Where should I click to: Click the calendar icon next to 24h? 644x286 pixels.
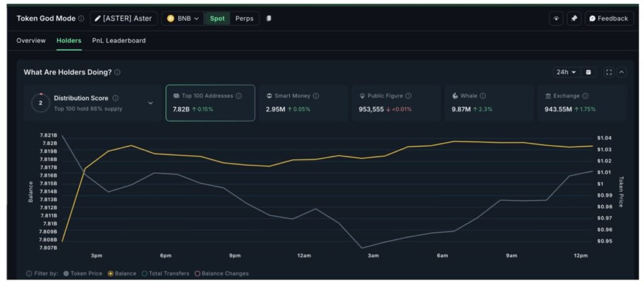pos(588,72)
